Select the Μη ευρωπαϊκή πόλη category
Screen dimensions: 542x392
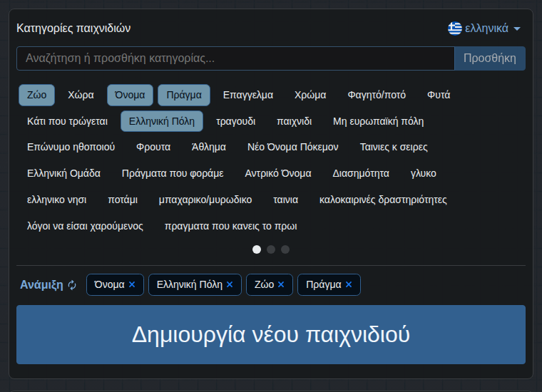379,121
